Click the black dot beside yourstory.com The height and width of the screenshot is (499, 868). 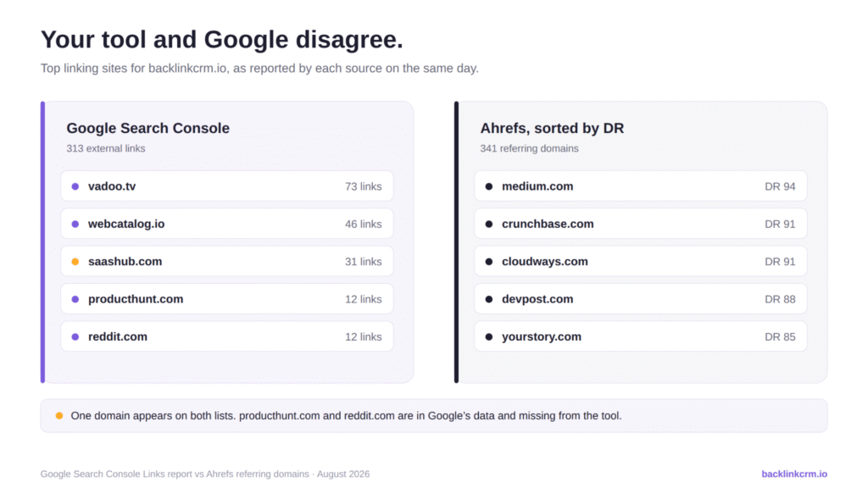[x=489, y=337]
